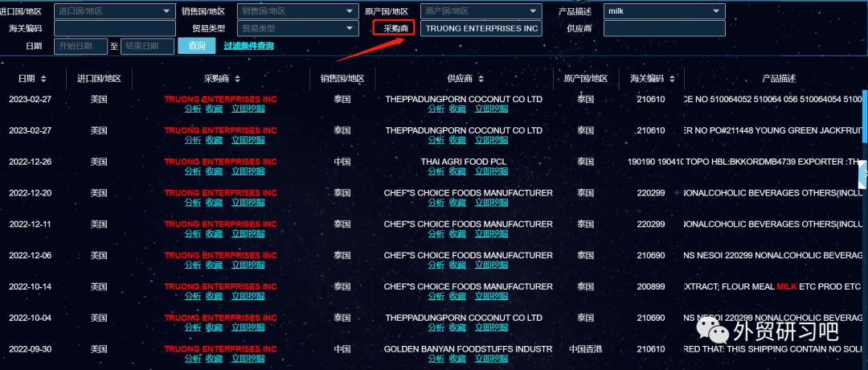Click buyer 分析 in 2022-09-30 row

(x=193, y=359)
